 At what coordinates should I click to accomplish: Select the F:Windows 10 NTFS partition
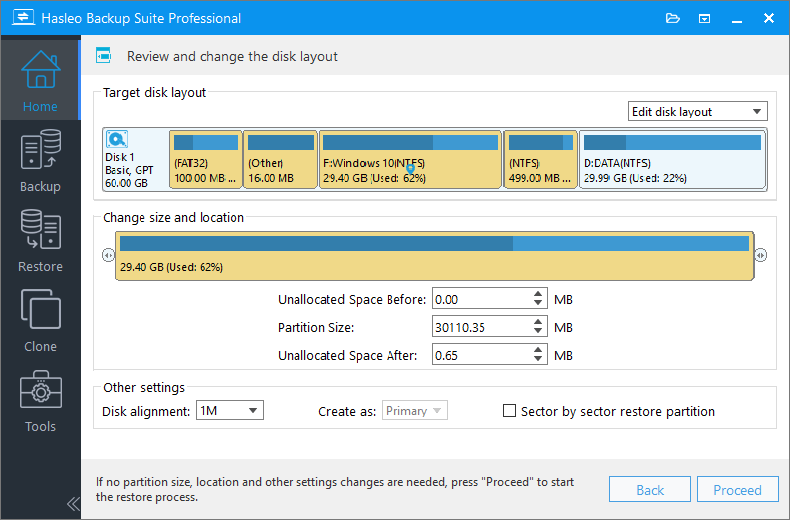tap(411, 159)
